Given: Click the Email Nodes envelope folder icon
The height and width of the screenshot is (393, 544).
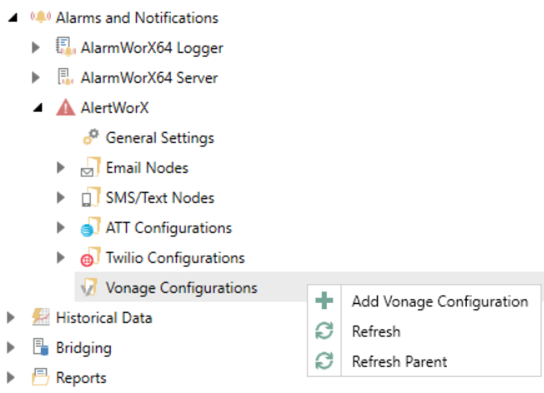Looking at the screenshot, I should pos(91,167).
